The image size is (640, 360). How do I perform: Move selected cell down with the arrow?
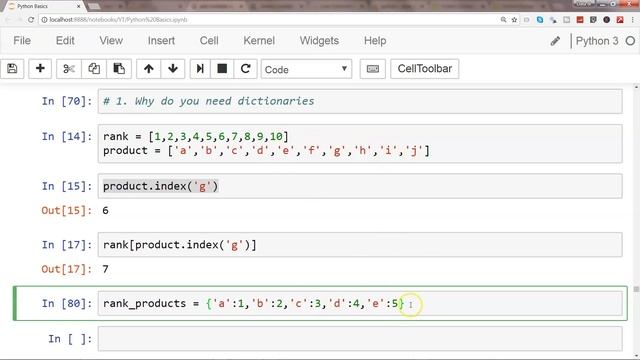point(173,69)
